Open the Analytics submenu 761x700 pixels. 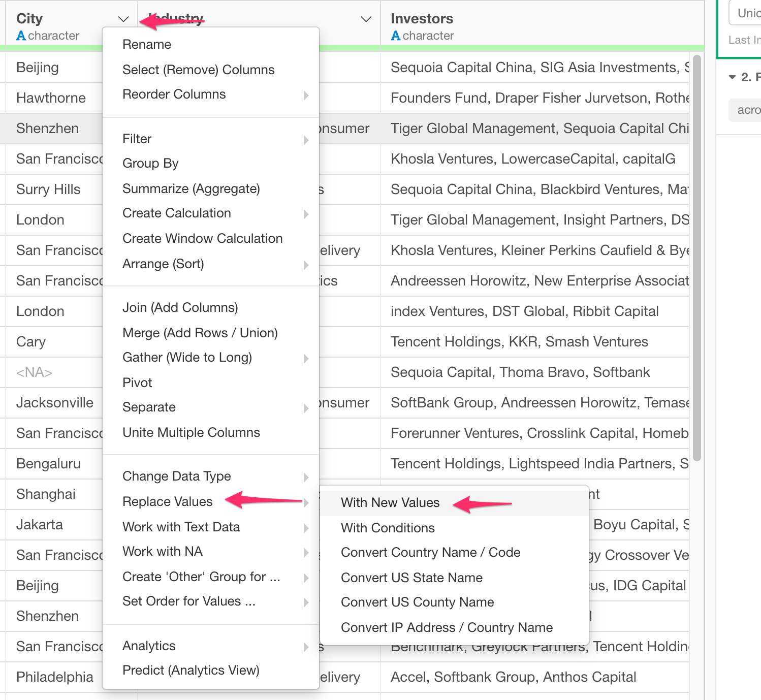211,646
